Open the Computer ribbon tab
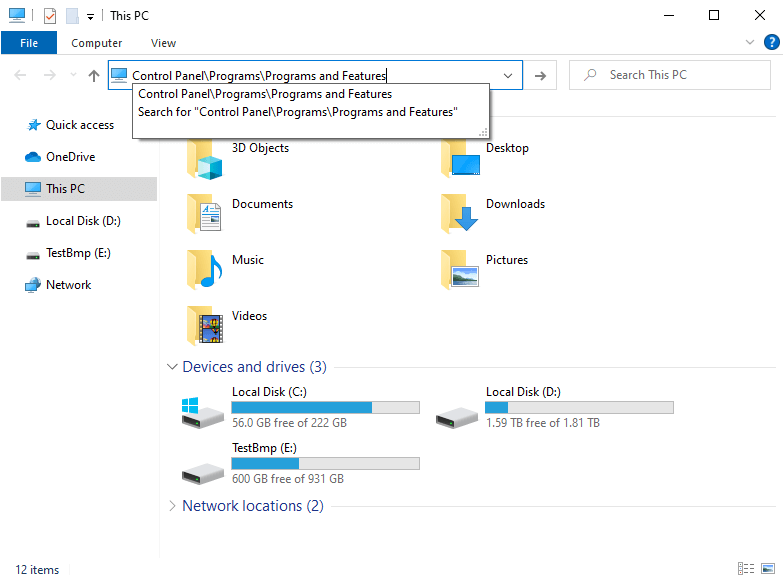The height and width of the screenshot is (582, 784). pos(96,43)
